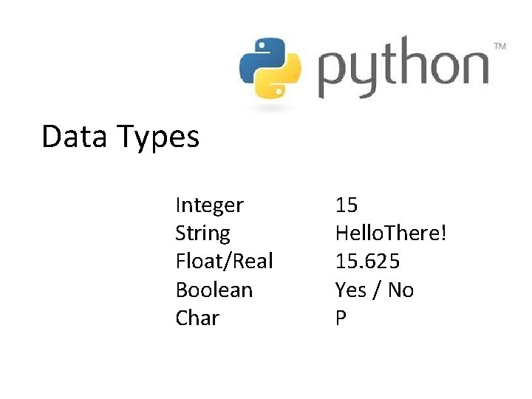Click the Integer data type label
Viewport: 532px width, 399px height.
click(209, 205)
